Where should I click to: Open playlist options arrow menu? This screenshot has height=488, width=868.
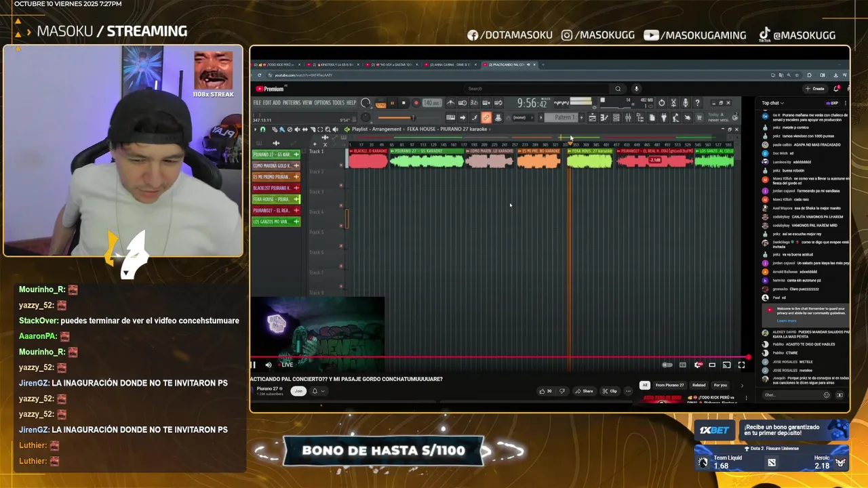(255, 129)
